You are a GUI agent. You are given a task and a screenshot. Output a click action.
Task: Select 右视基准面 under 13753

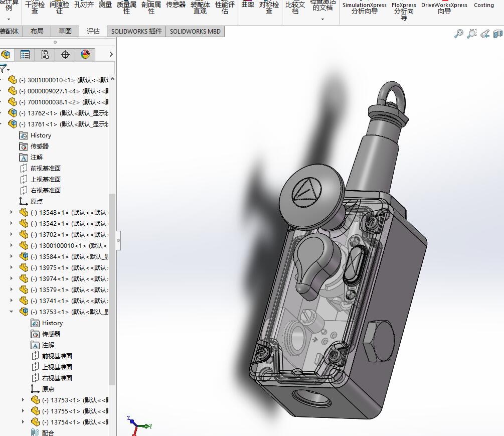(x=52, y=378)
